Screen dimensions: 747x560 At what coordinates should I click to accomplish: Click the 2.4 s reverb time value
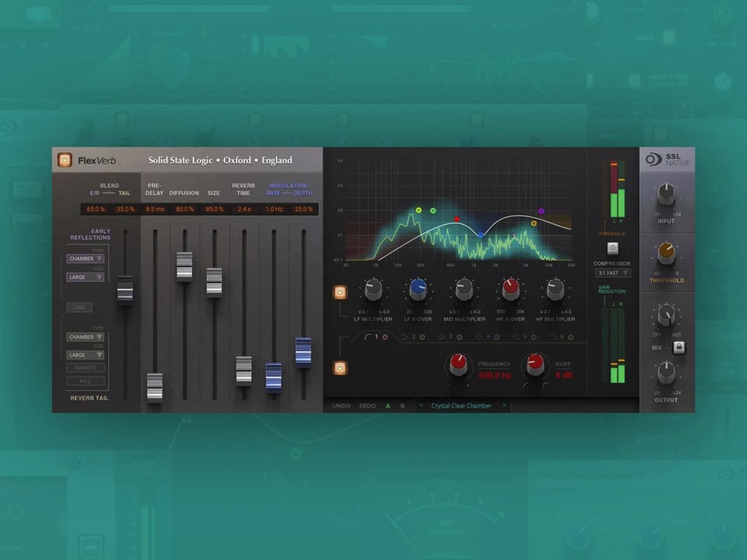coord(244,209)
